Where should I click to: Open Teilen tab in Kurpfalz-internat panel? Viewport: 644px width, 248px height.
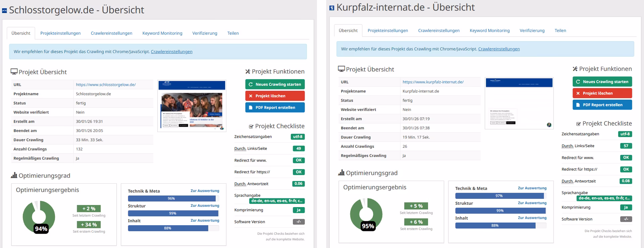[x=560, y=30]
